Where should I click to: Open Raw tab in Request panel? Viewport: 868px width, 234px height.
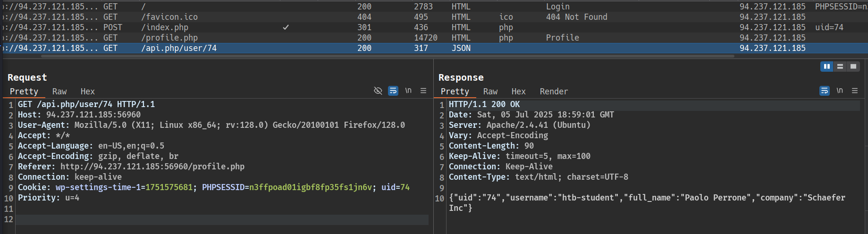pos(59,92)
